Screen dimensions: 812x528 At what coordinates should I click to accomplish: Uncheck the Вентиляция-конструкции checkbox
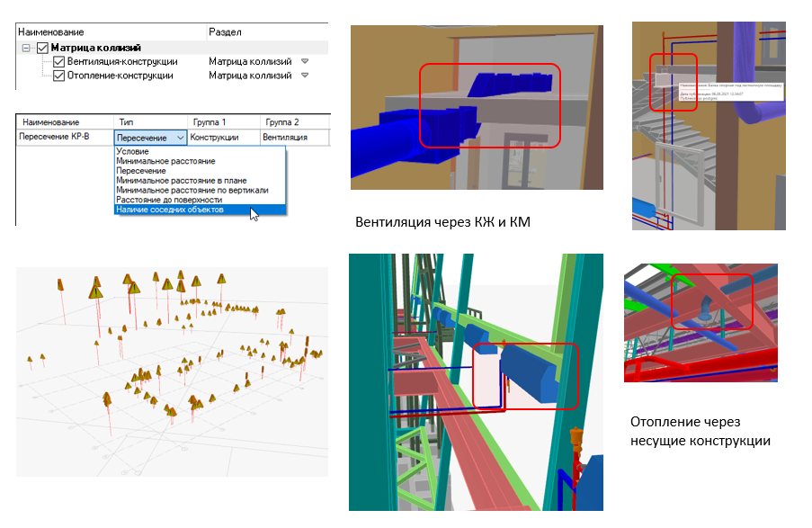click(59, 62)
